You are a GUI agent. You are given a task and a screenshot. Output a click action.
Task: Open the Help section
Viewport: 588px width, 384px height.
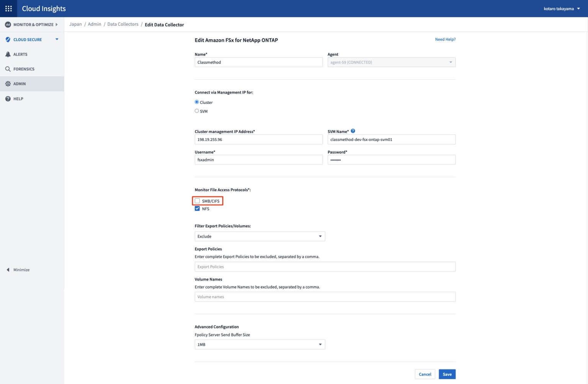(18, 98)
